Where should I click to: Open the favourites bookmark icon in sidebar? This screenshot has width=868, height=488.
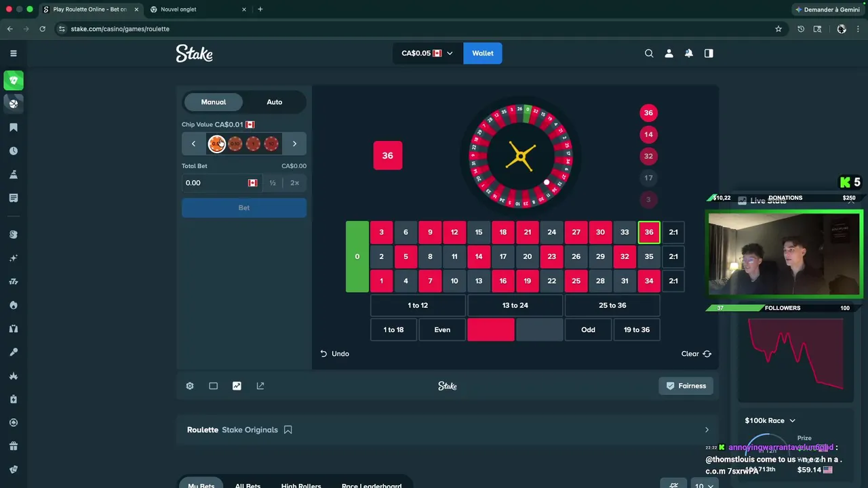(x=13, y=127)
